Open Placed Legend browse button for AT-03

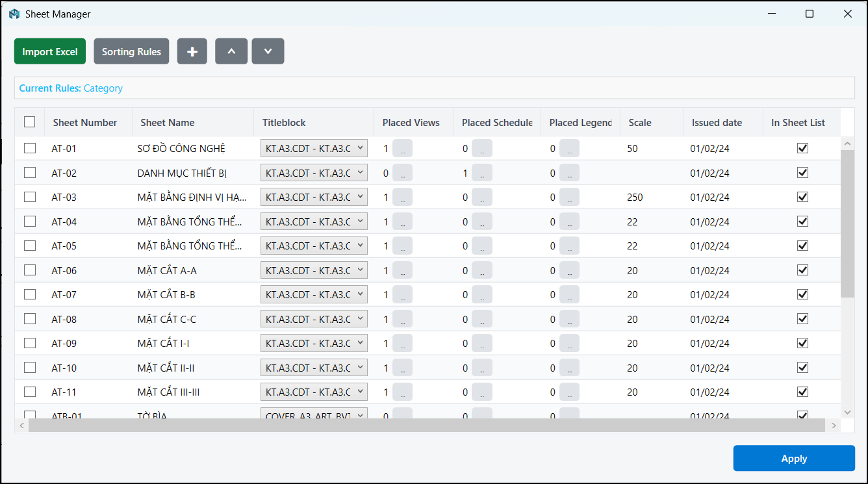(569, 197)
